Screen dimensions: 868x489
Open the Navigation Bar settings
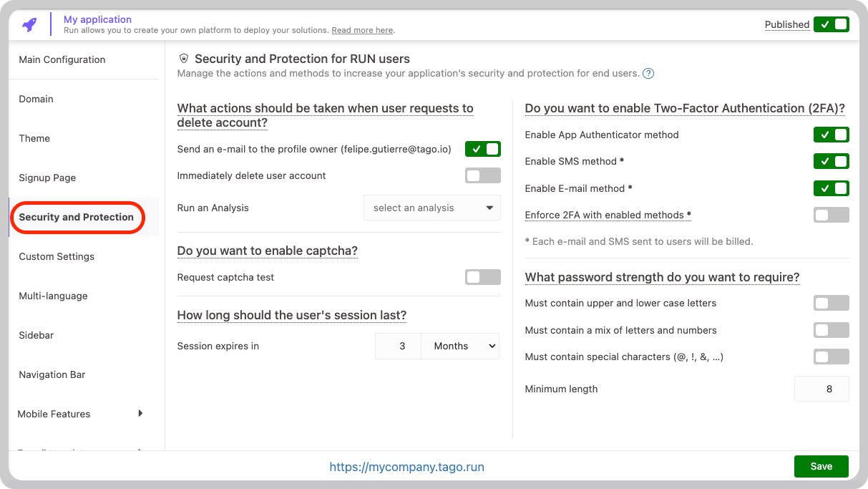52,374
